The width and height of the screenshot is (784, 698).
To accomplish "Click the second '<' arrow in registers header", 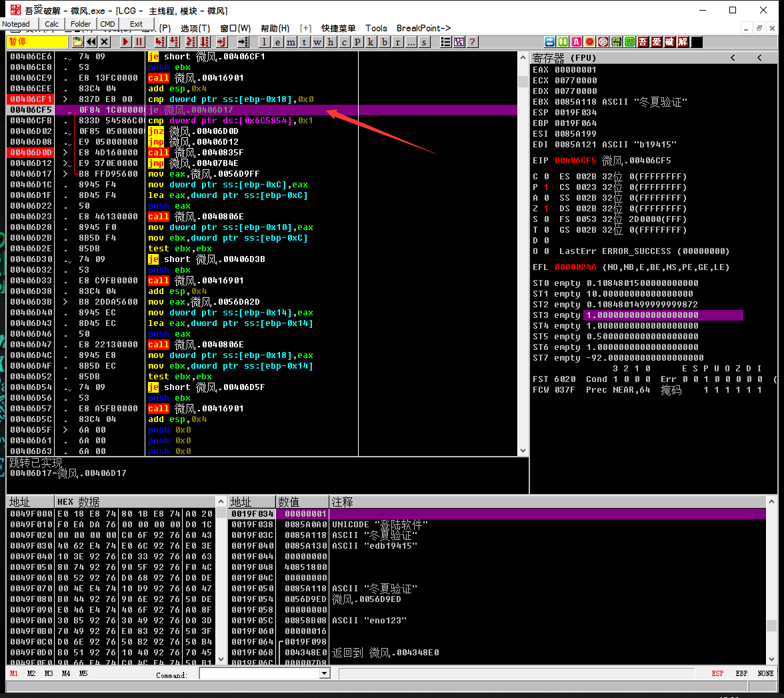I will [x=759, y=58].
